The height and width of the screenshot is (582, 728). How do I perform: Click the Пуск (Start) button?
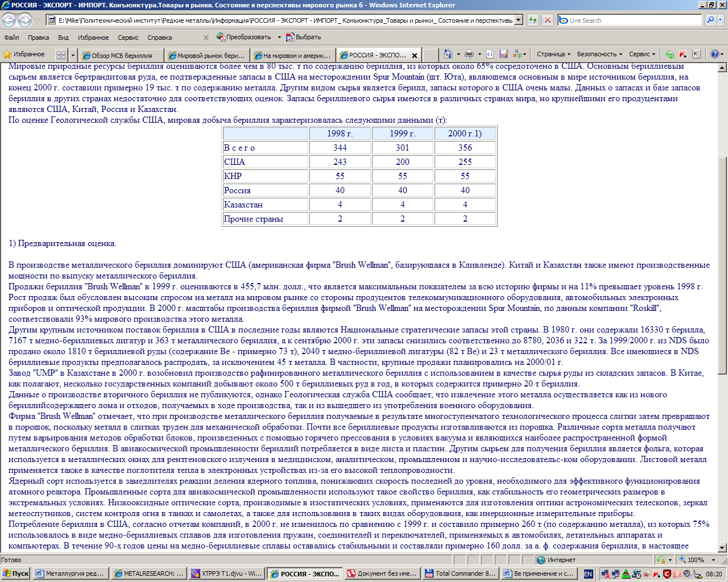coord(16,573)
